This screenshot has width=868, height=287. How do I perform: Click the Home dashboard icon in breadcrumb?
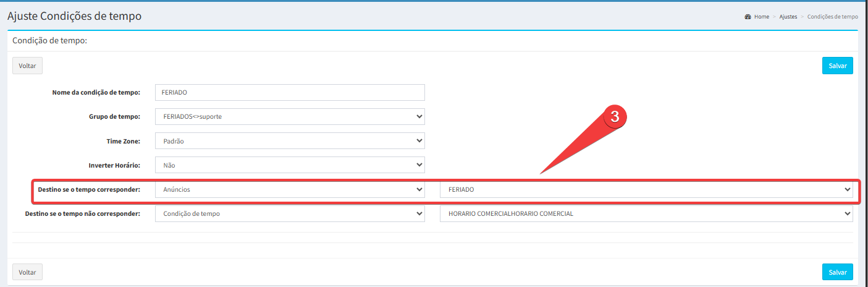tap(748, 17)
